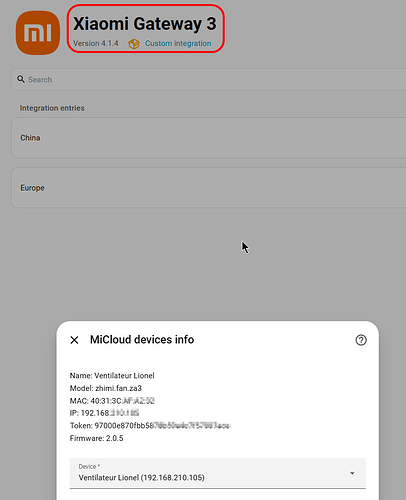The width and height of the screenshot is (406, 500).
Task: Open the China integration entry
Action: click(209, 138)
